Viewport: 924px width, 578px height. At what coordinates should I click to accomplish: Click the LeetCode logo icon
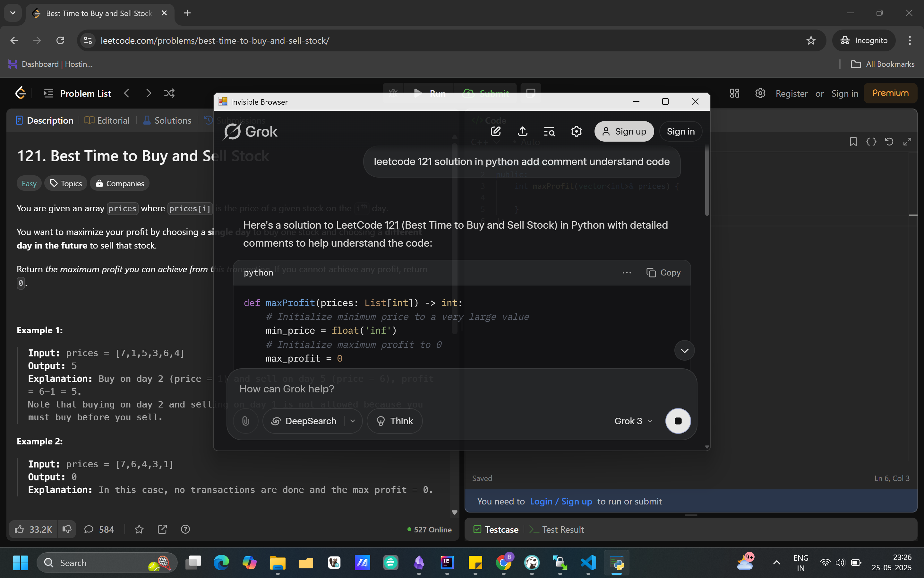21,93
